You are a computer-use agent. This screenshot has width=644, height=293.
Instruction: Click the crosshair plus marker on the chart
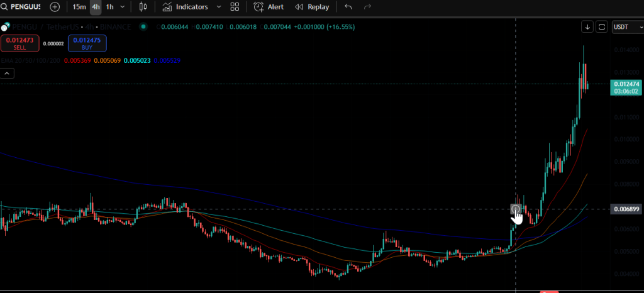click(516, 209)
